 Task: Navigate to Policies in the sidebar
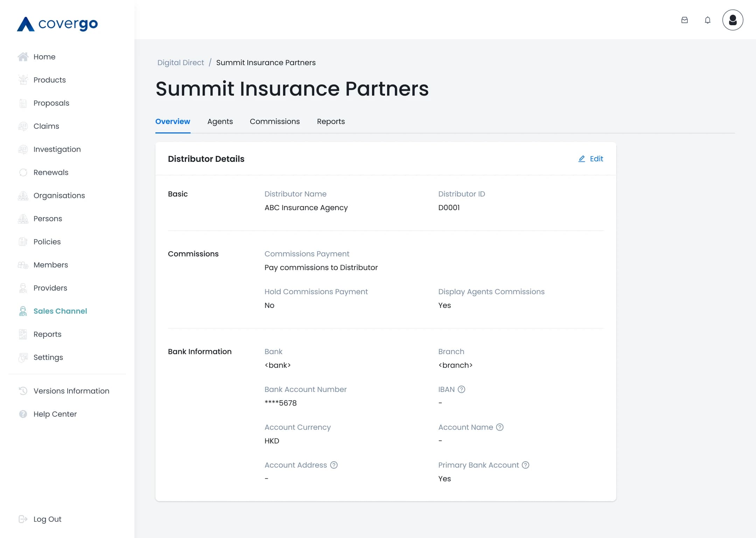point(47,242)
